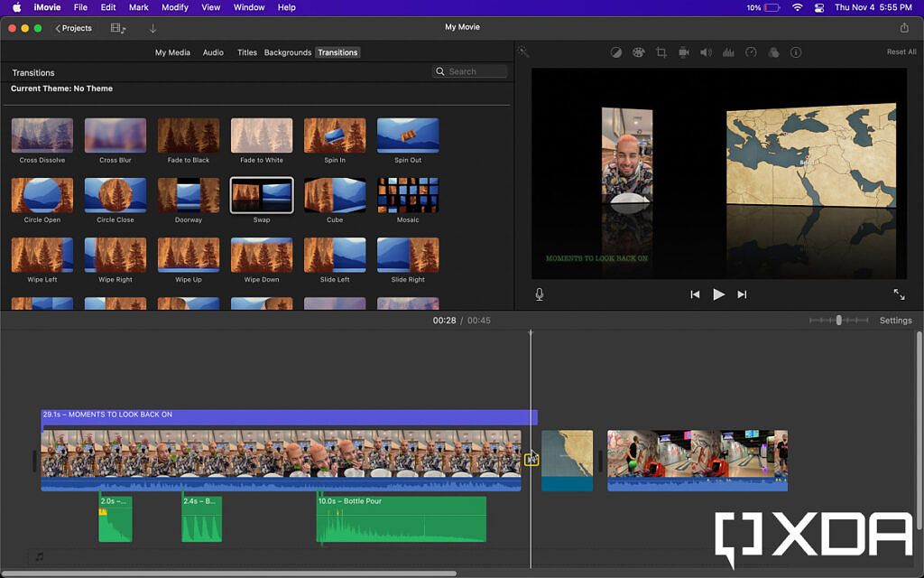The width and height of the screenshot is (924, 578).
Task: Toggle fullscreen preview with the expand icon
Action: click(900, 294)
